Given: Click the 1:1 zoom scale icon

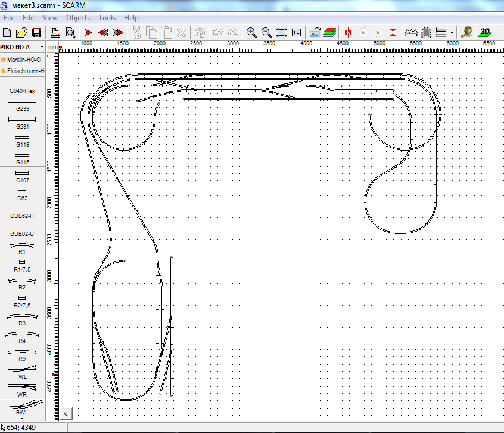Looking at the screenshot, I should [x=297, y=32].
